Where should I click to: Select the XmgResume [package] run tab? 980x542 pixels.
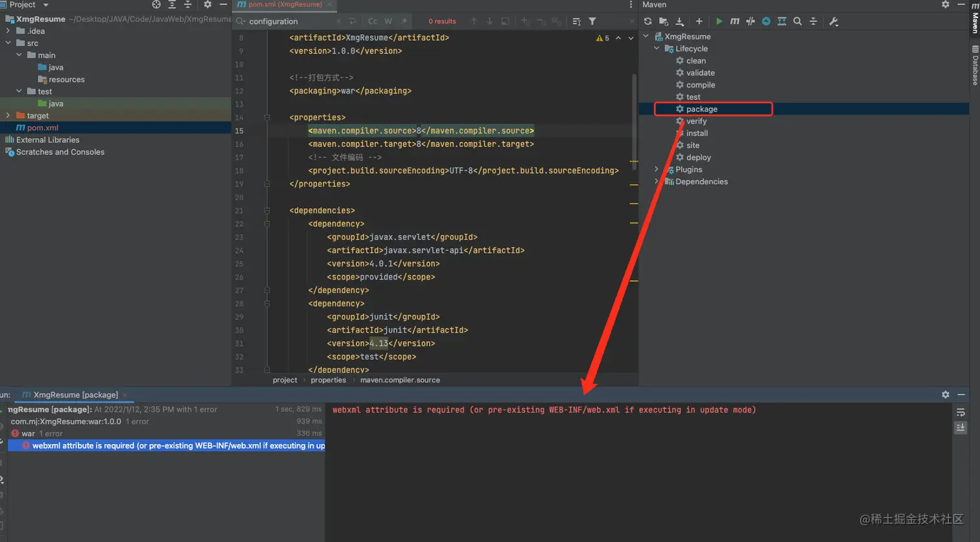pyautogui.click(x=75, y=395)
